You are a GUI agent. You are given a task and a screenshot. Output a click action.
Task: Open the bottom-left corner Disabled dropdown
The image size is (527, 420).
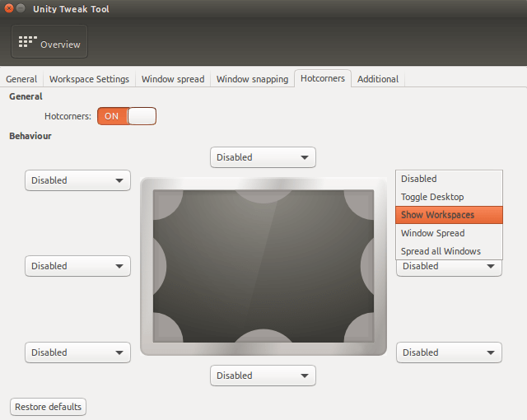point(77,352)
